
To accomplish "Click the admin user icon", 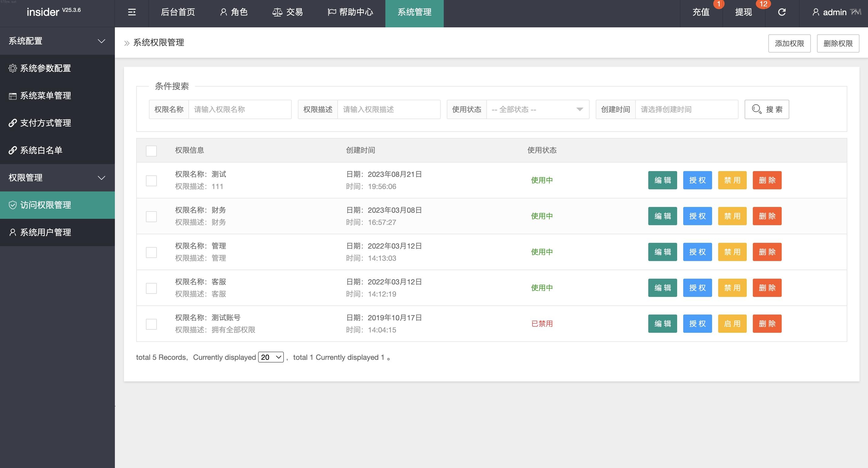I will coord(815,12).
